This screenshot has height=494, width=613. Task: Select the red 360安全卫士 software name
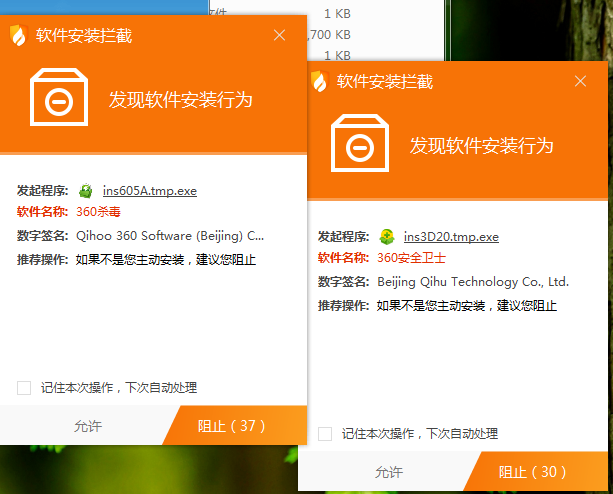pyautogui.click(x=411, y=258)
